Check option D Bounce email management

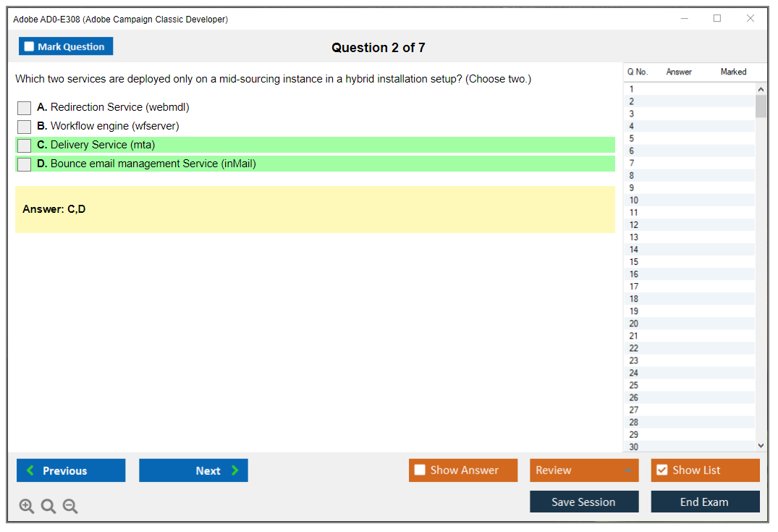coord(24,164)
